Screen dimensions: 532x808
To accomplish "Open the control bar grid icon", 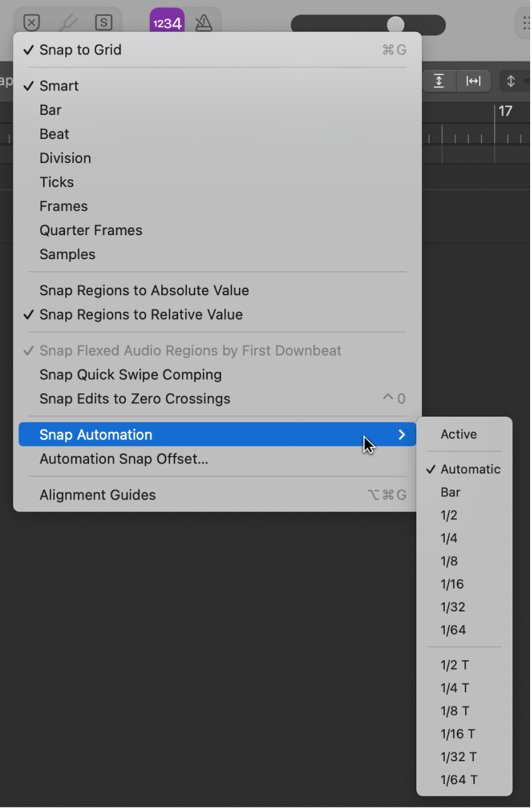I will coord(525,24).
